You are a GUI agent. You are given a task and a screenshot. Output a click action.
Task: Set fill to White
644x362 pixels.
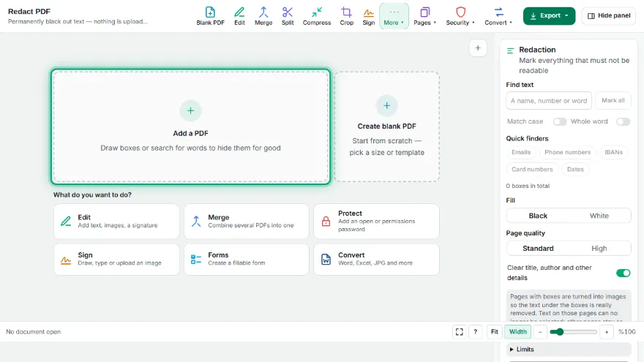(x=599, y=216)
